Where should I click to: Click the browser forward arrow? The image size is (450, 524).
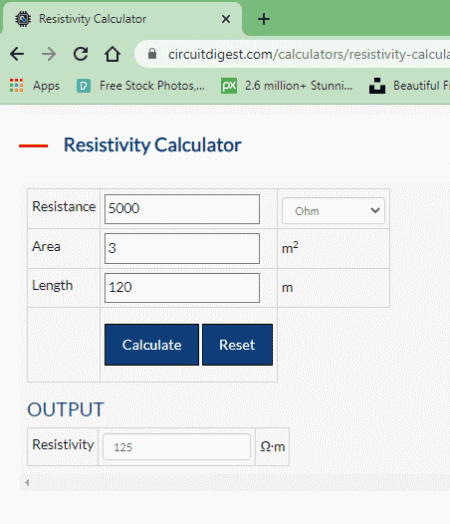49,54
